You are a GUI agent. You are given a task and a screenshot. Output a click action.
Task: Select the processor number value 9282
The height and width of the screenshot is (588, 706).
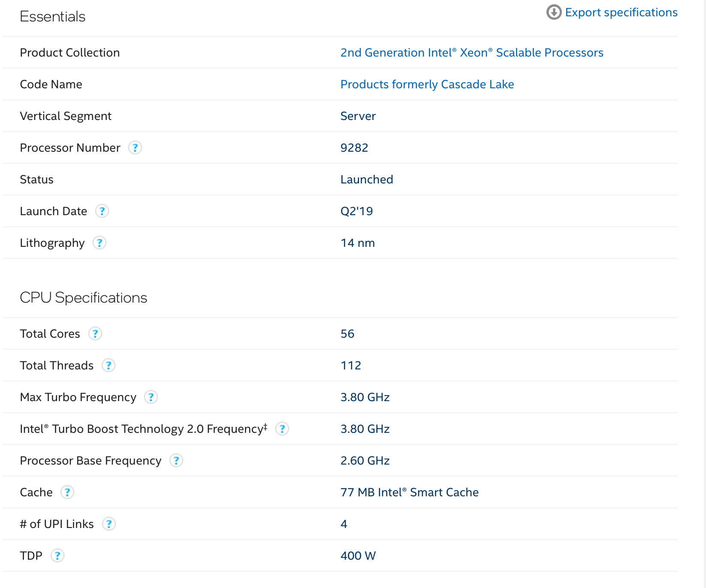[354, 148]
